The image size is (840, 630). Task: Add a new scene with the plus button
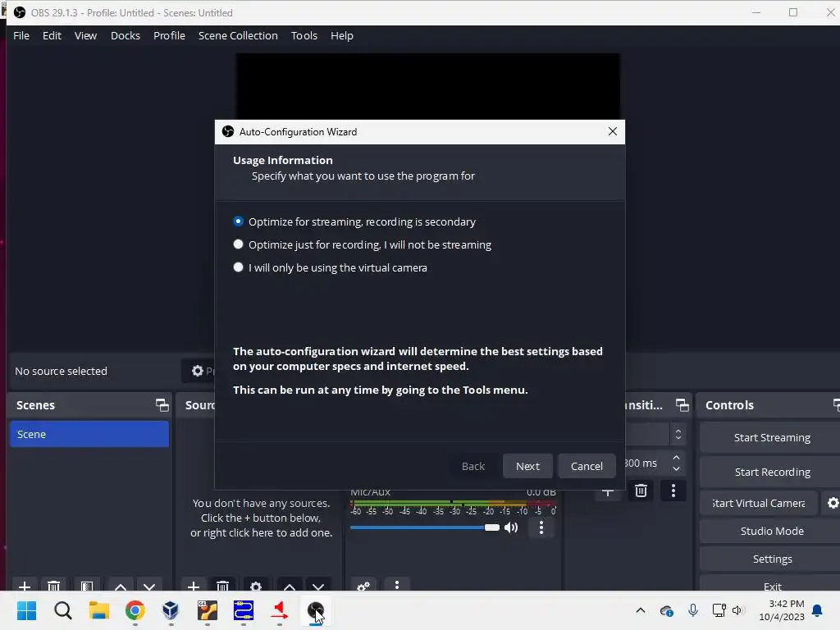tap(24, 586)
